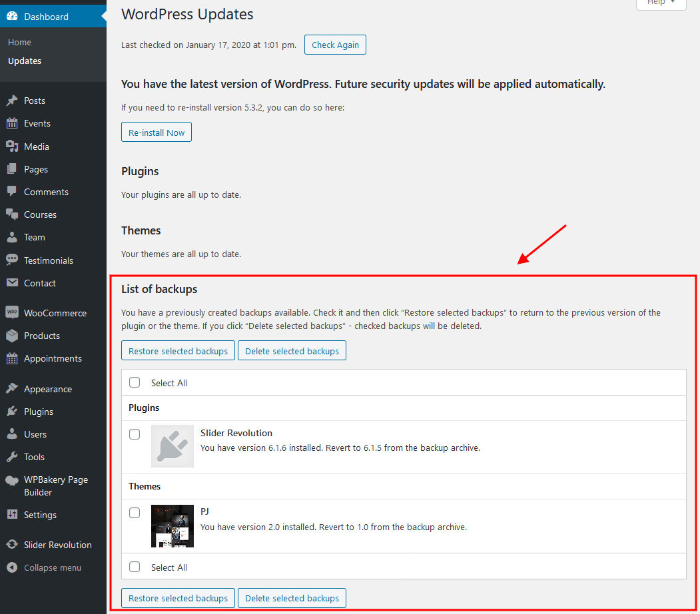The width and height of the screenshot is (700, 614).
Task: Click the Users person icon
Action: point(12,434)
